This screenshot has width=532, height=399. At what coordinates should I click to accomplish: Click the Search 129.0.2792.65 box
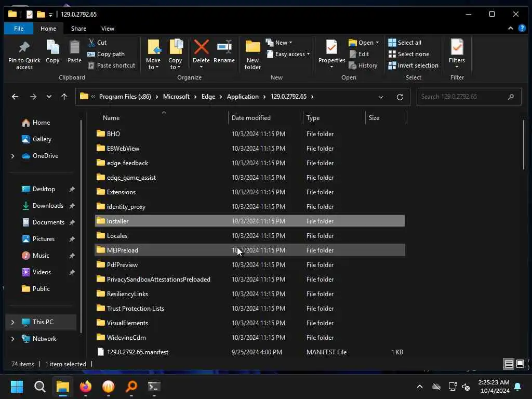point(469,97)
